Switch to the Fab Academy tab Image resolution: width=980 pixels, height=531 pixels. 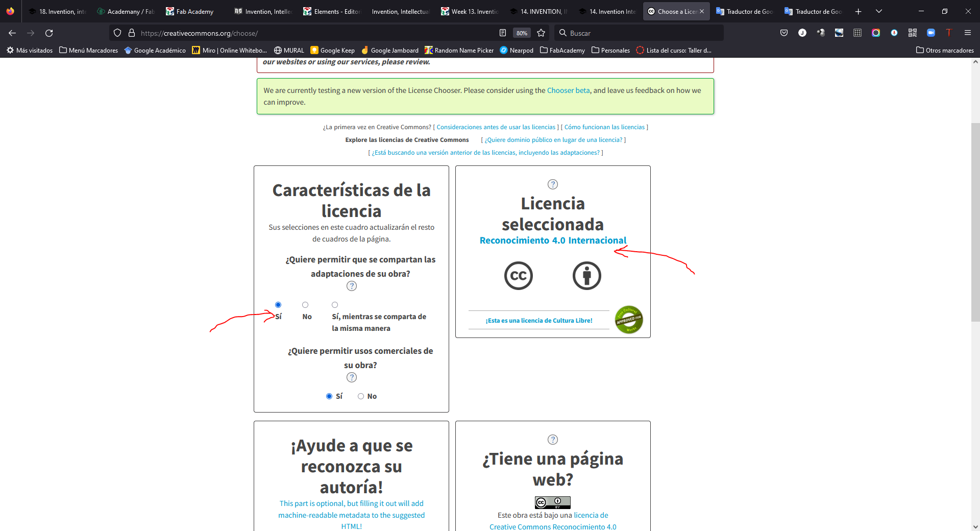pos(194,11)
